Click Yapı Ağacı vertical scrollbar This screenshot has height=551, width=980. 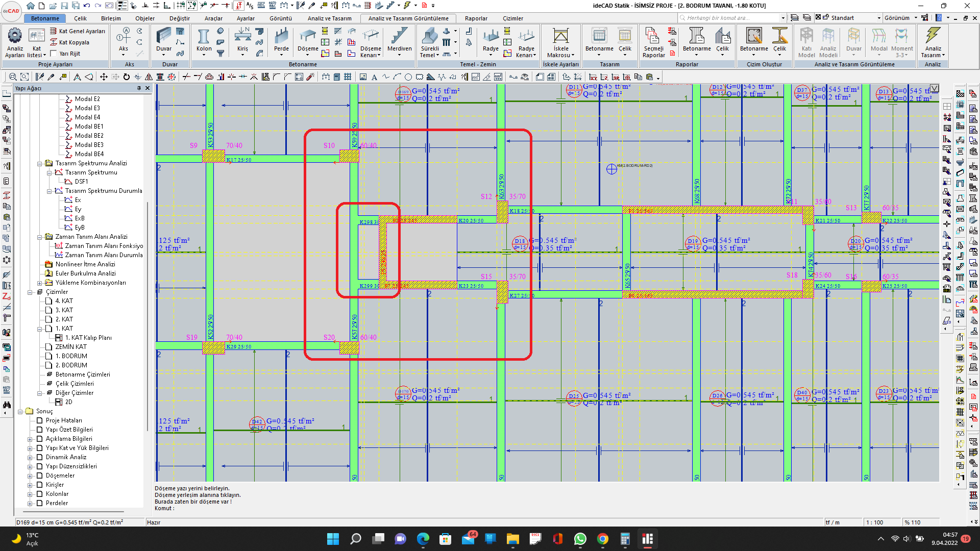click(148, 316)
